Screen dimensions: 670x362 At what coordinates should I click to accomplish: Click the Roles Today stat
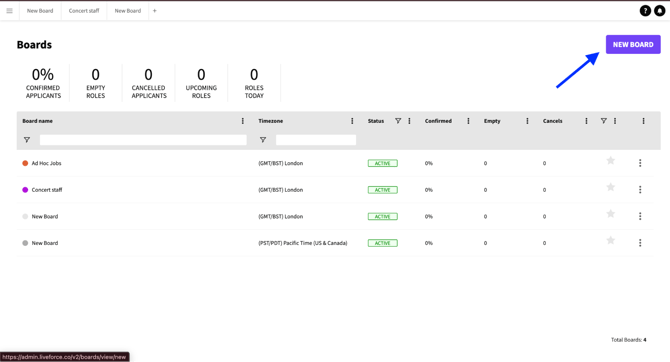tap(254, 83)
